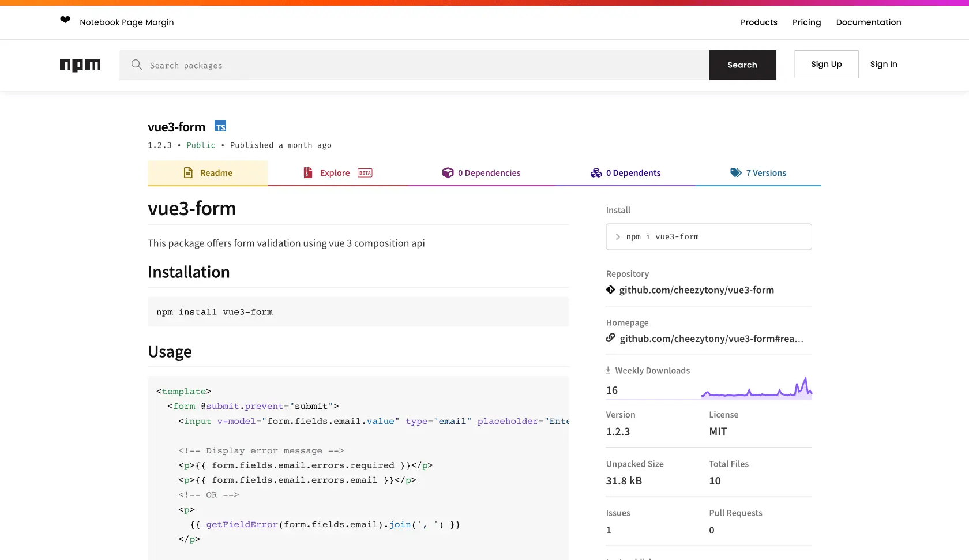Click the "Published a month ago" text
Screen dimensions: 969x560
pos(281,145)
